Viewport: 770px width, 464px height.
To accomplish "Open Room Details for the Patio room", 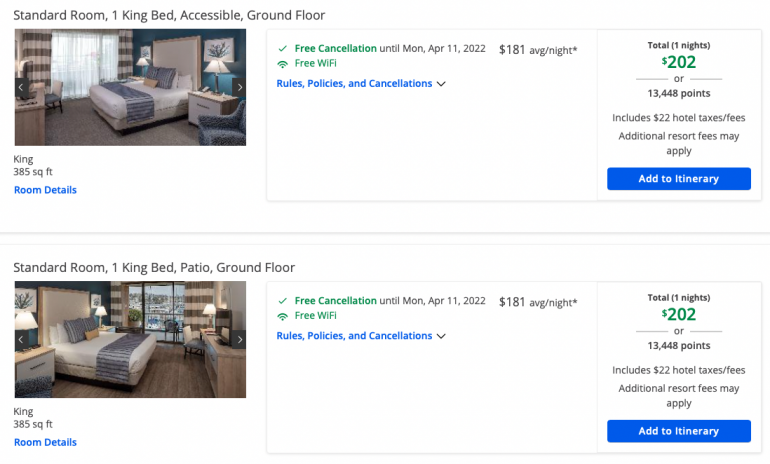I will 45,442.
